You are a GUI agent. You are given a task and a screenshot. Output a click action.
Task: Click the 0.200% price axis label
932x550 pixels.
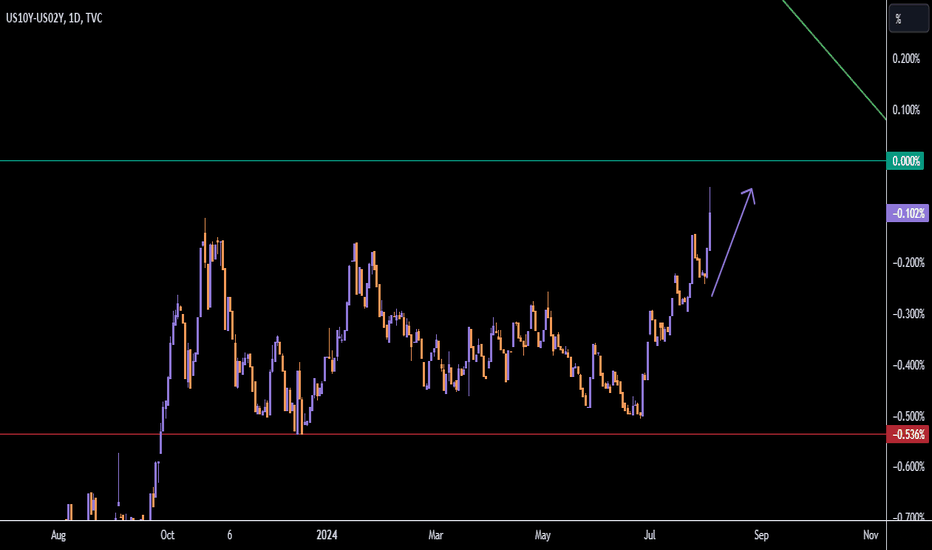click(x=906, y=58)
